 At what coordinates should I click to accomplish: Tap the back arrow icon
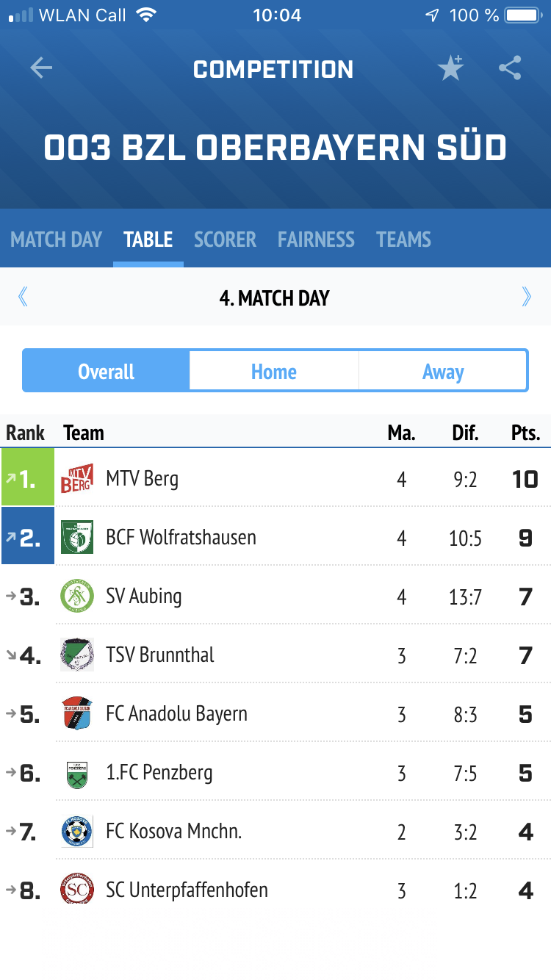[41, 68]
